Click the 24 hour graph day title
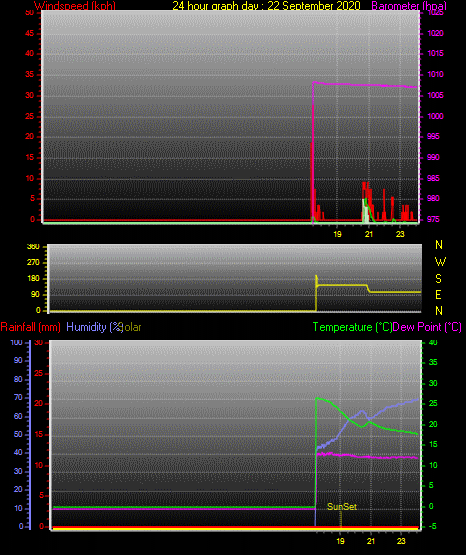Image resolution: width=466 pixels, height=555 pixels. (266, 6)
